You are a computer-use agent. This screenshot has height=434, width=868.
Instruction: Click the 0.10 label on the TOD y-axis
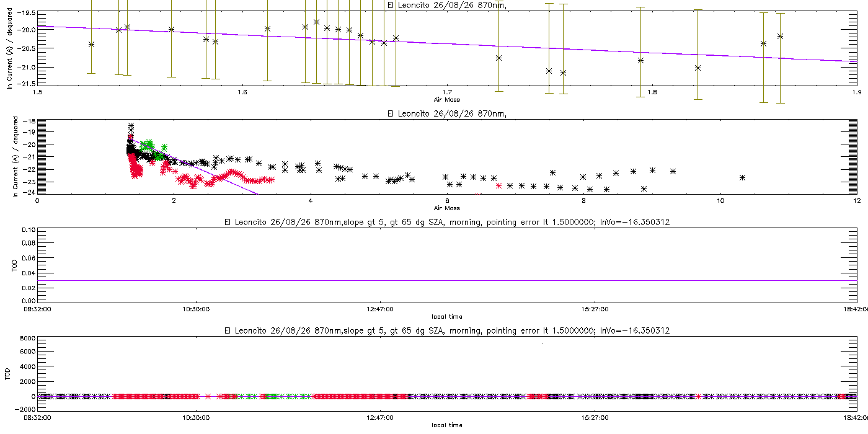click(x=27, y=230)
